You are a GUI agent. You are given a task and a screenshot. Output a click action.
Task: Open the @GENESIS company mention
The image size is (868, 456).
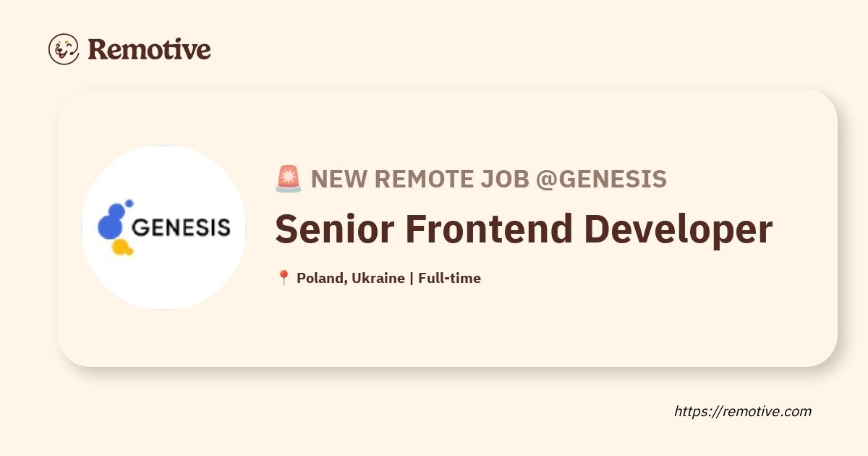(x=601, y=179)
